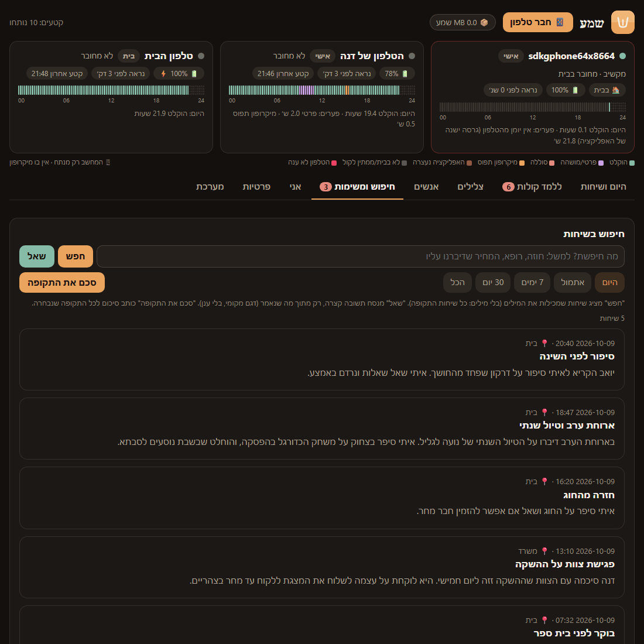This screenshot has width=644, height=644.
Task: Click Dana's phone recording timeline bar
Action: (x=322, y=90)
